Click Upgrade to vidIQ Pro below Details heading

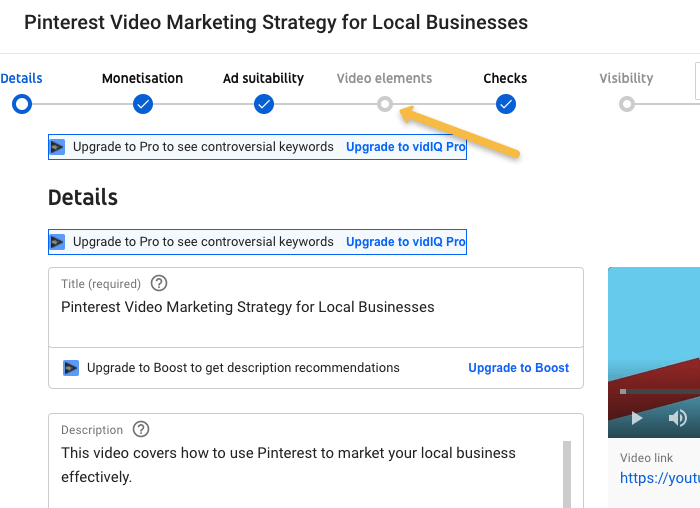click(x=406, y=242)
